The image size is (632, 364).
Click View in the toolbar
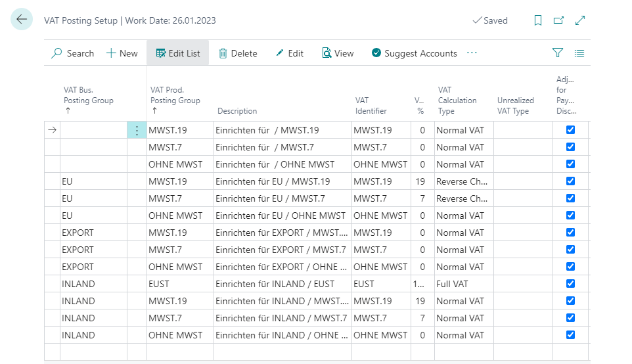338,53
